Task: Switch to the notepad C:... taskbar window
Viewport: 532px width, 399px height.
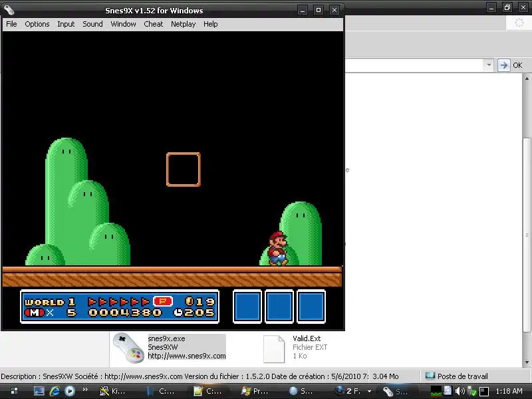Action: [207, 391]
